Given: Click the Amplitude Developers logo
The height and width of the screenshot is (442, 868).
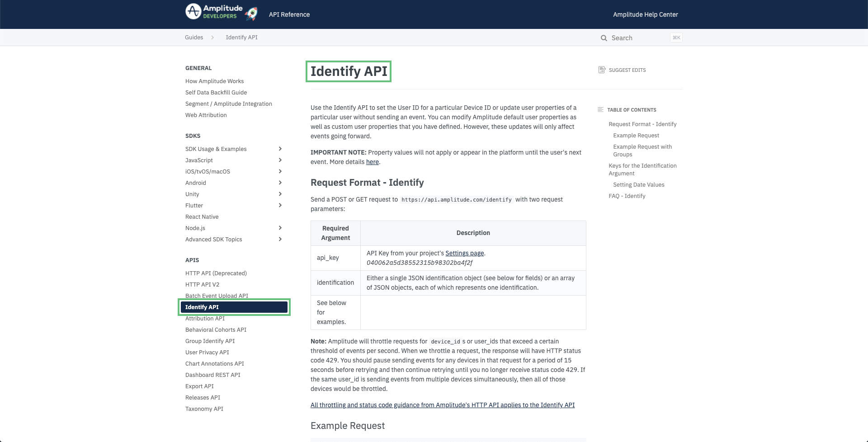Looking at the screenshot, I should 214,12.
